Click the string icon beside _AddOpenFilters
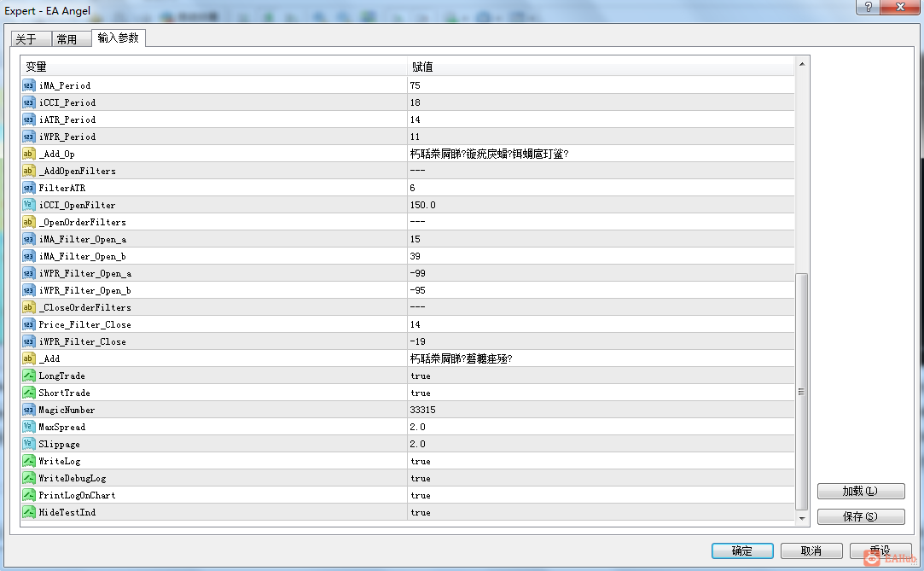The height and width of the screenshot is (571, 924). pos(28,171)
